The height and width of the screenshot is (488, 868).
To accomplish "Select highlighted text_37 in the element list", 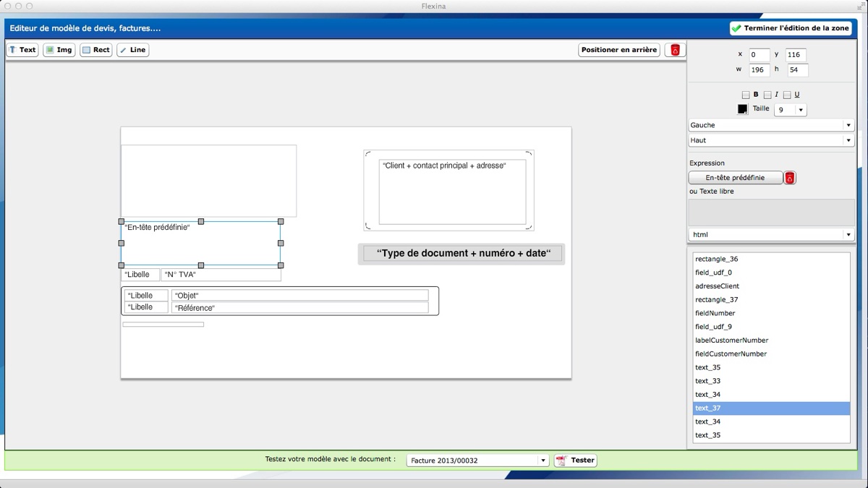I will point(771,408).
